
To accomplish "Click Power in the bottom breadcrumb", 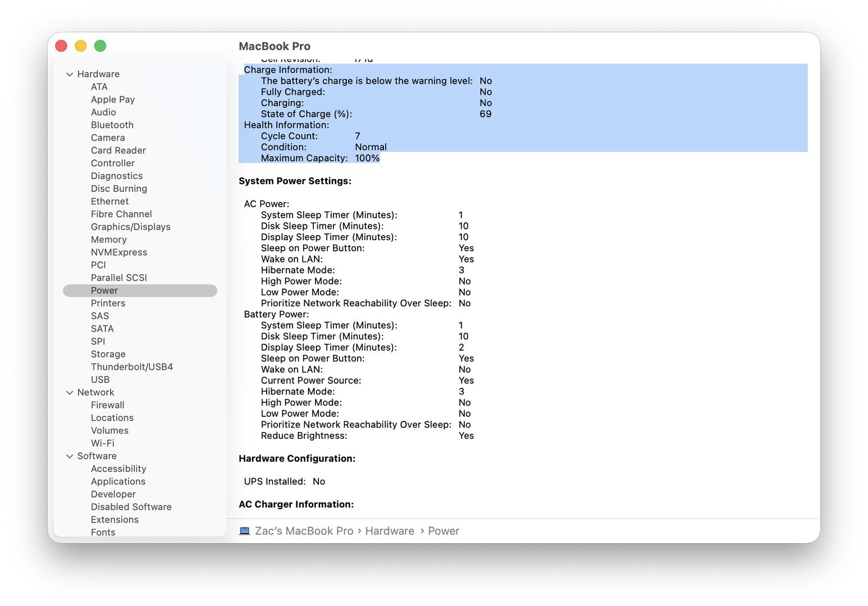I will point(444,531).
